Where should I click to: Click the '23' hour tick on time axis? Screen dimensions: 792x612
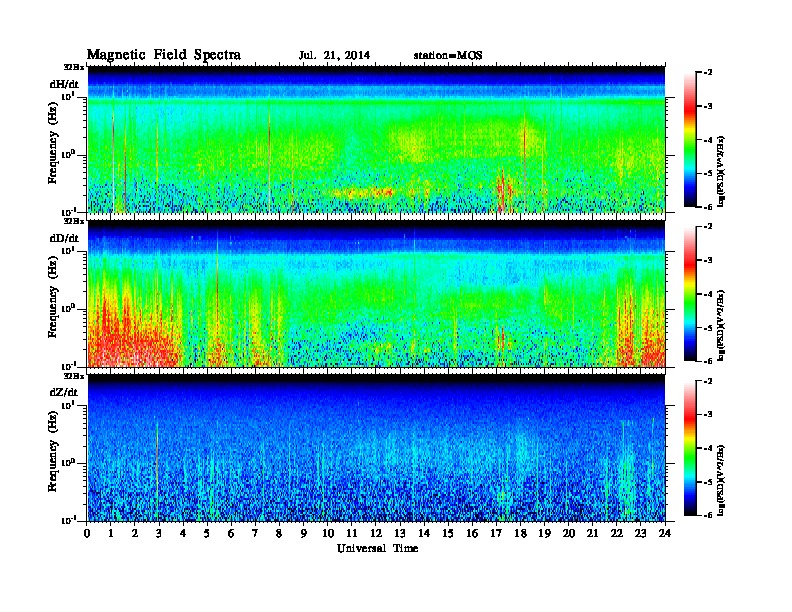click(x=640, y=534)
